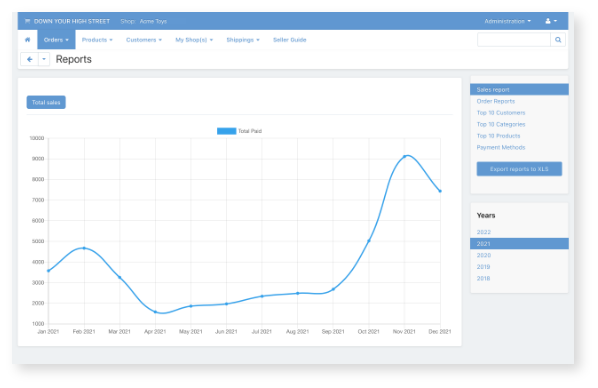Expand the dropdown beside the back arrow
The height and width of the screenshot is (388, 598).
point(44,59)
